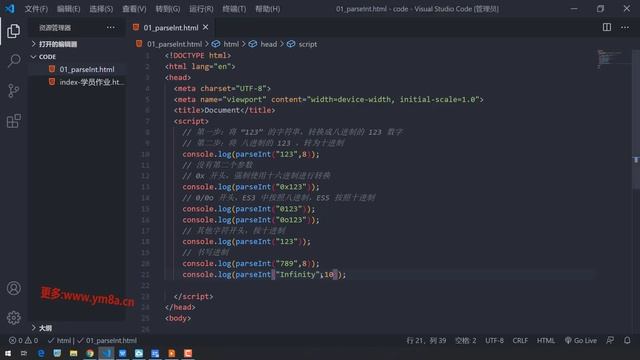640x360 pixels.
Task: Switch to VS Code taskbar icon
Action: [x=106, y=353]
